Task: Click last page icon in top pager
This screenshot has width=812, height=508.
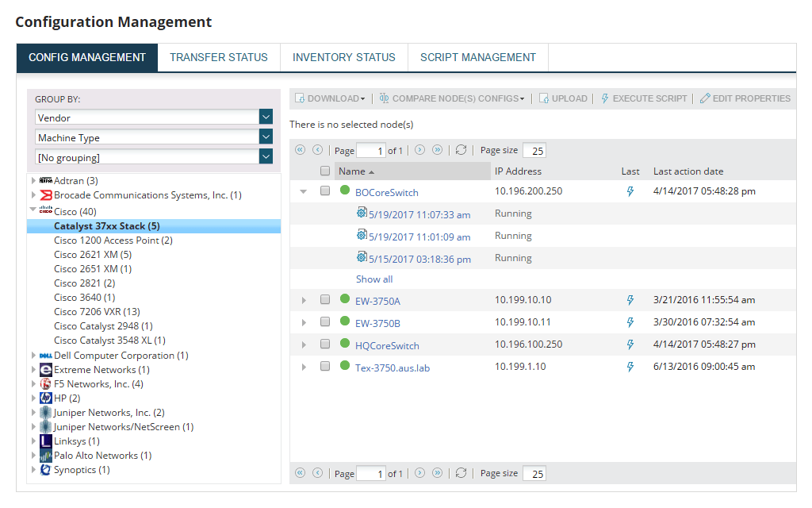Action: point(437,150)
